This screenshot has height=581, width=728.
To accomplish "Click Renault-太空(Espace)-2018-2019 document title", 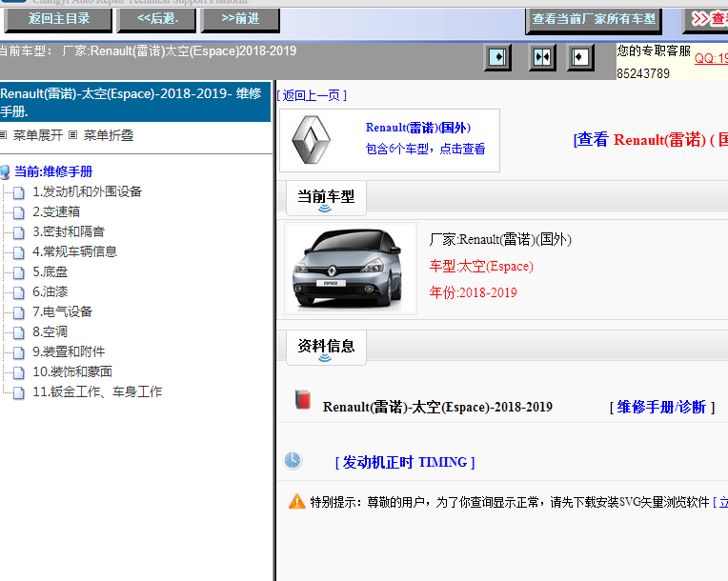I will (x=437, y=407).
